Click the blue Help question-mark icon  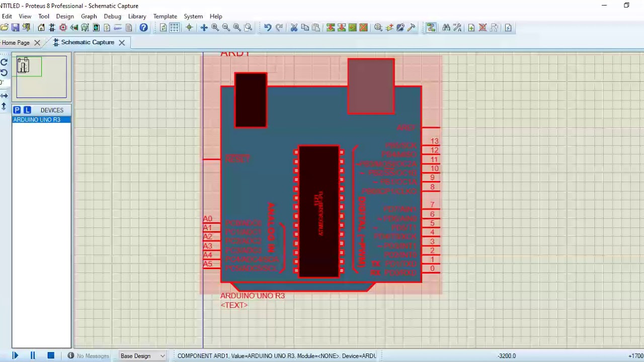[143, 28]
